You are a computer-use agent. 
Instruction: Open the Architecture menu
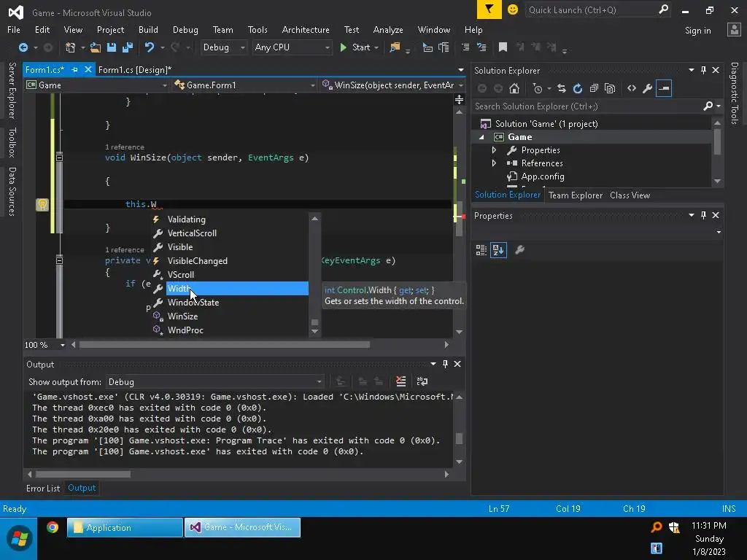tap(306, 29)
